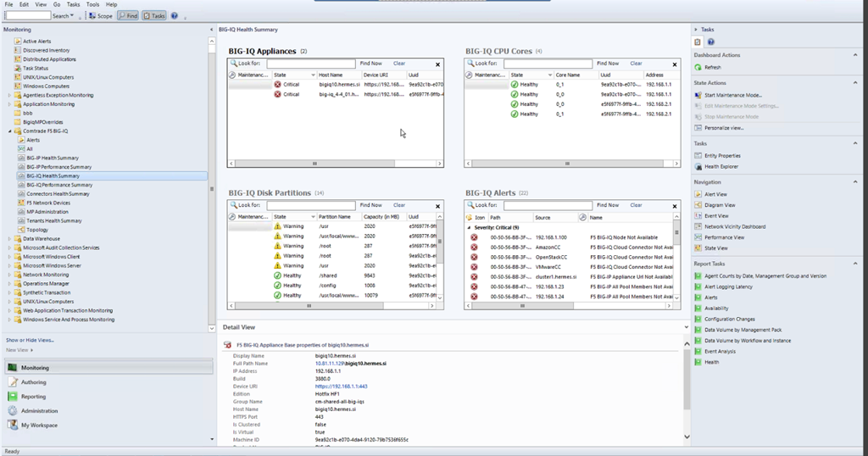The height and width of the screenshot is (456, 868).
Task: Click the Refresh icon under Dashboard Actions
Action: (x=698, y=67)
